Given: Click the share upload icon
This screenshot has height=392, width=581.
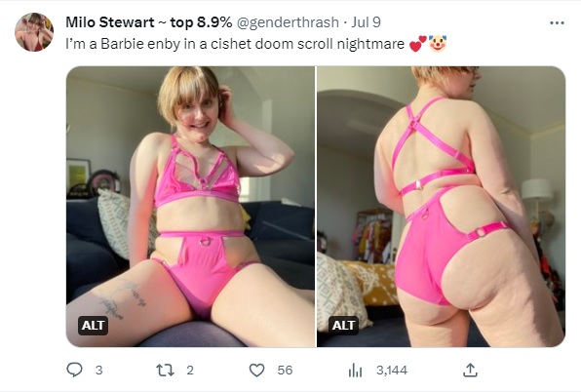Looking at the screenshot, I should coord(470,370).
